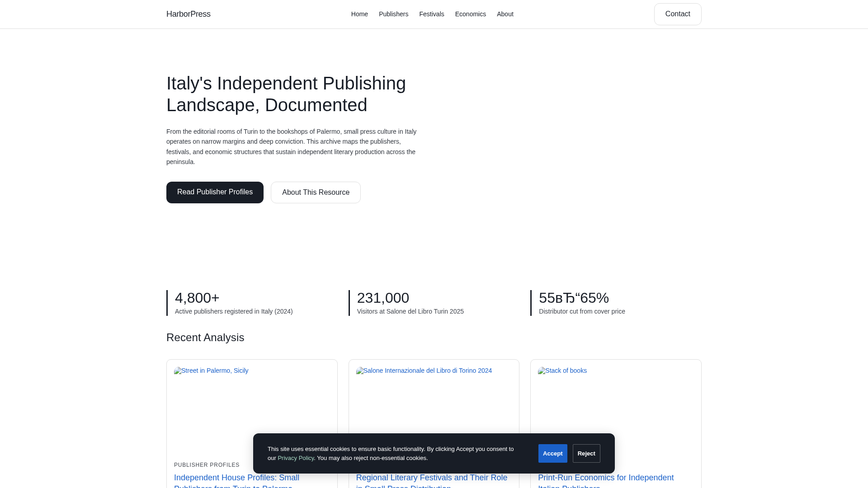Image resolution: width=868 pixels, height=488 pixels.
Task: Click About This Resource button
Action: pyautogui.click(x=316, y=192)
